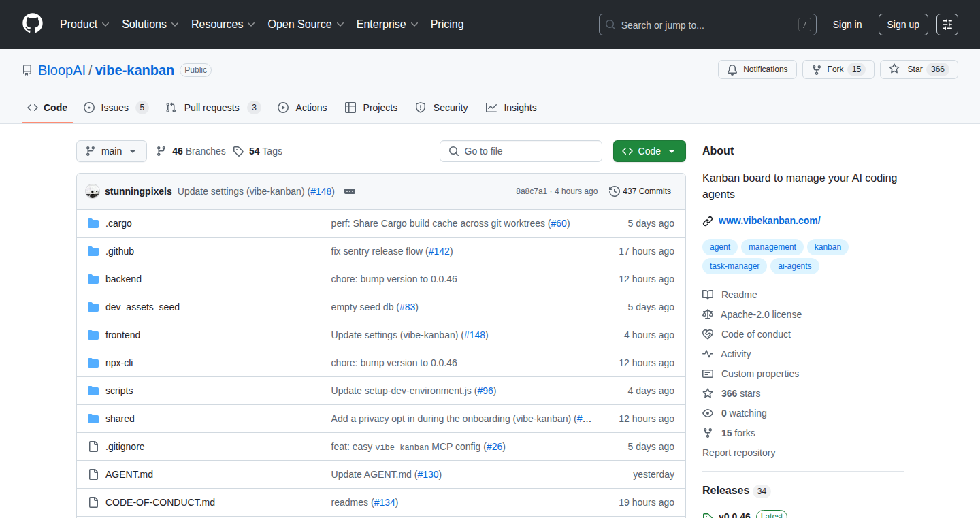Switch to the Projects tab
Image resolution: width=980 pixels, height=518 pixels.
click(x=371, y=108)
